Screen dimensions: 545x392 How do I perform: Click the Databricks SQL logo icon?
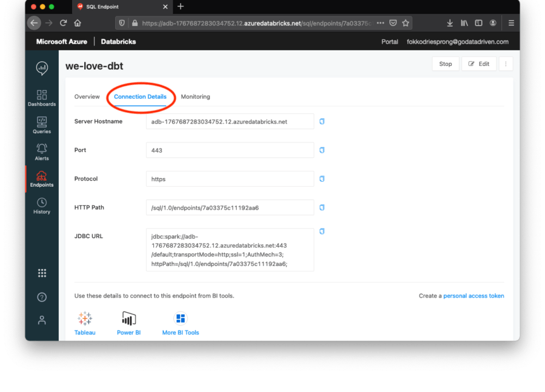tap(42, 68)
